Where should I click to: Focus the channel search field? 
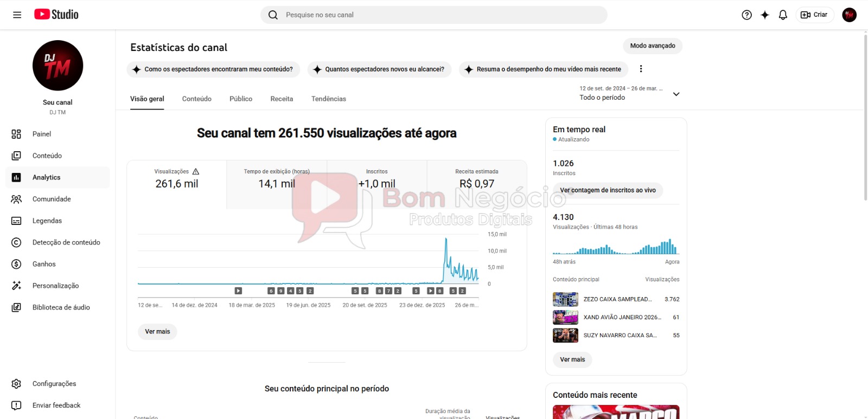(434, 15)
